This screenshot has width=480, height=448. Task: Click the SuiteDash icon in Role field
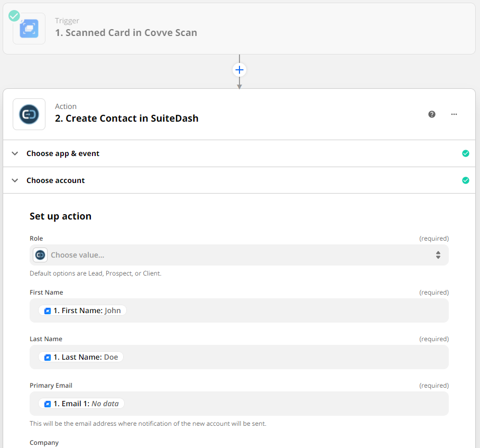coord(40,255)
